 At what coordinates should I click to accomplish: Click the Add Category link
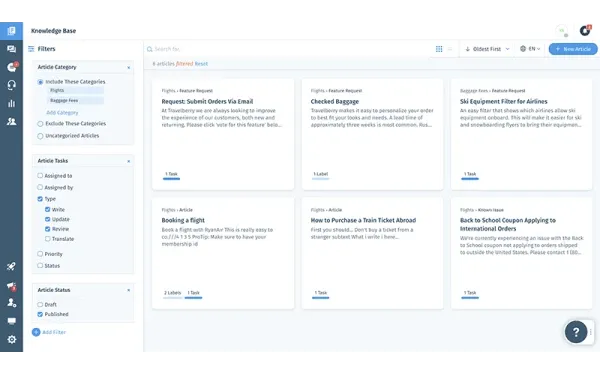62,113
